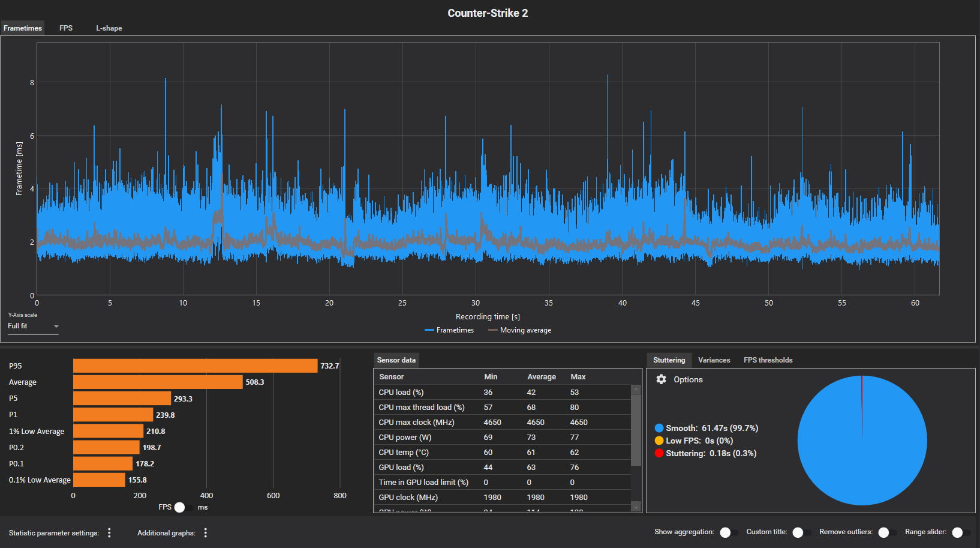Click the P95 orange bar
Screen dimensions: 980x548
(196, 366)
